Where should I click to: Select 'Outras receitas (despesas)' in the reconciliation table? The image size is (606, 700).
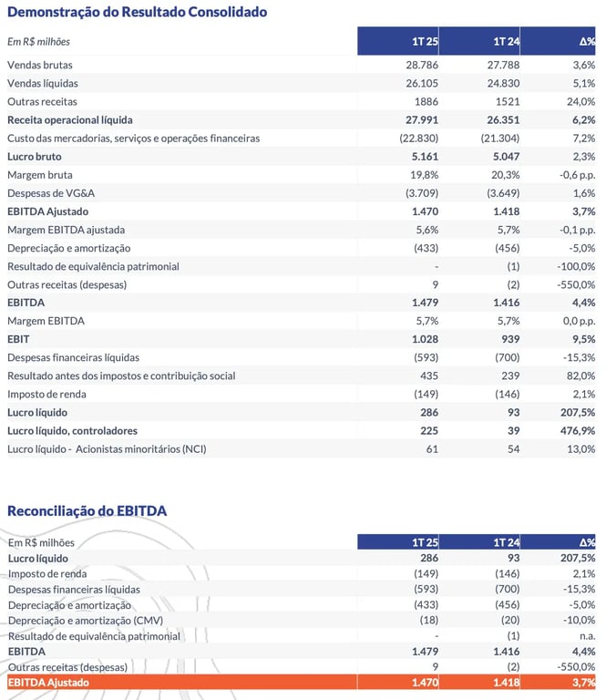67,667
